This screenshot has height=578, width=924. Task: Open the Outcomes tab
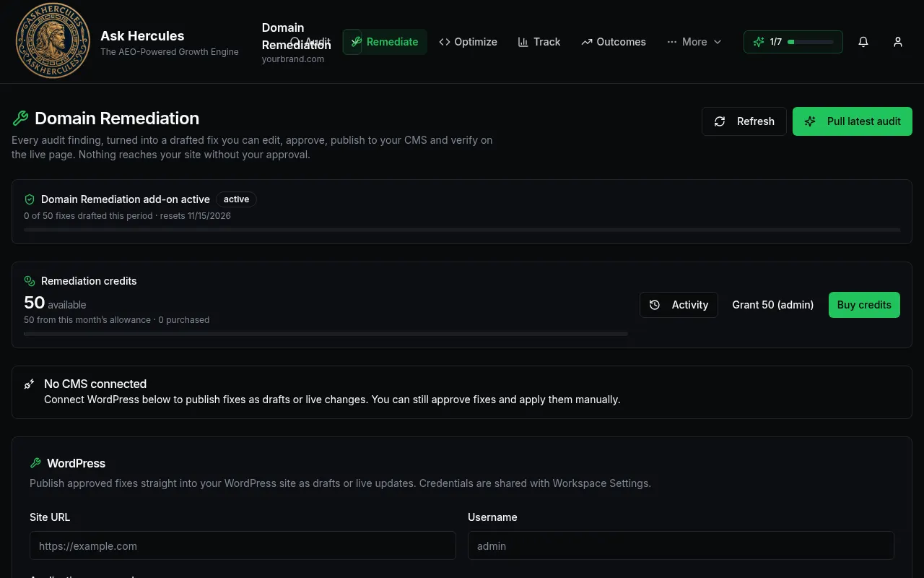click(614, 42)
